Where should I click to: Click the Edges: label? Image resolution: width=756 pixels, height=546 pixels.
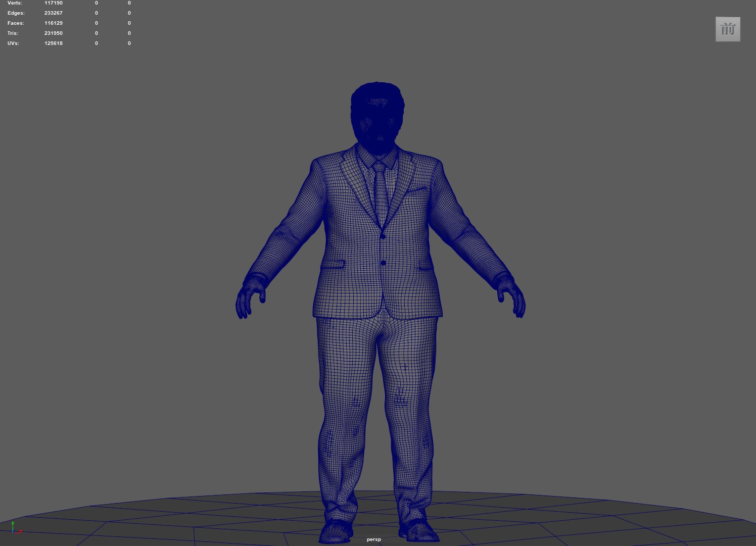16,13
